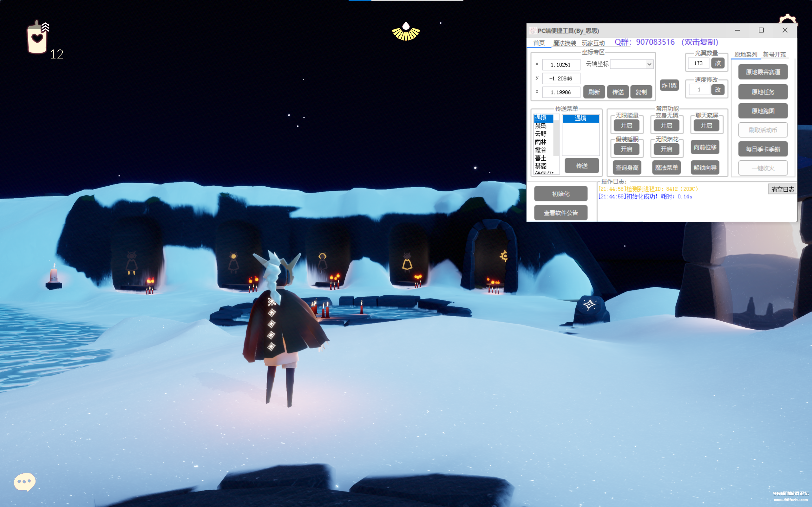The image size is (812, 507).
Task: Click the glowing sun symbol gate
Action: pyautogui.click(x=503, y=256)
